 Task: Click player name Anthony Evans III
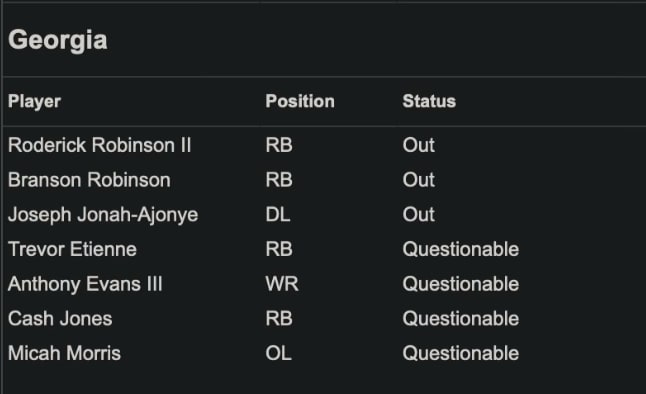point(85,284)
